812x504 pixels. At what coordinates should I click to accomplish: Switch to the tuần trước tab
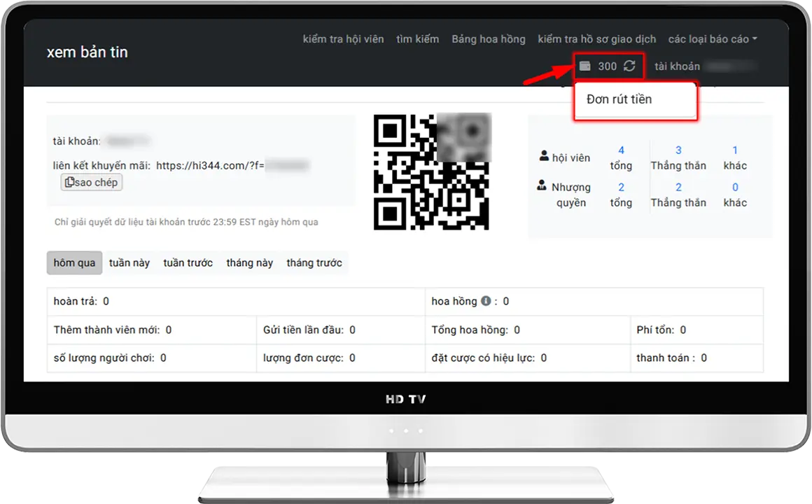(x=188, y=262)
